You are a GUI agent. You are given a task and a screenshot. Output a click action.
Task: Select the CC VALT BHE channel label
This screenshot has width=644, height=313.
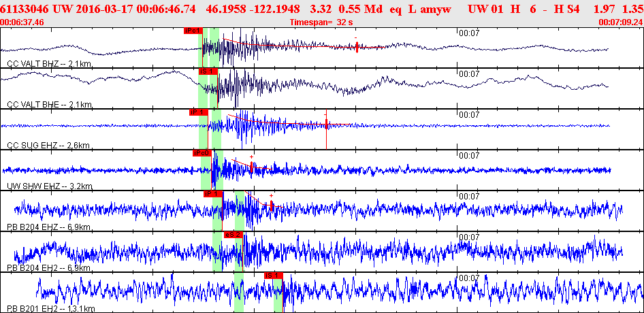tap(49, 104)
